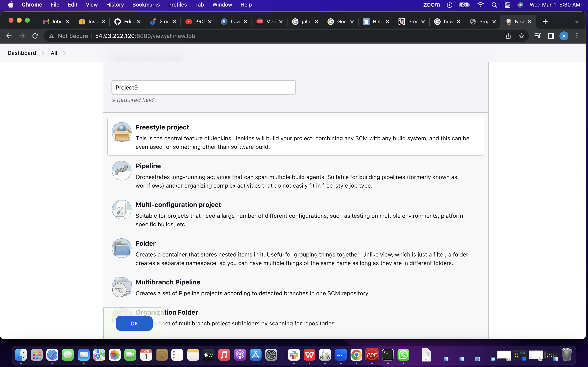Select the Multibranch Pipeline icon
This screenshot has height=367, width=588.
tap(121, 287)
